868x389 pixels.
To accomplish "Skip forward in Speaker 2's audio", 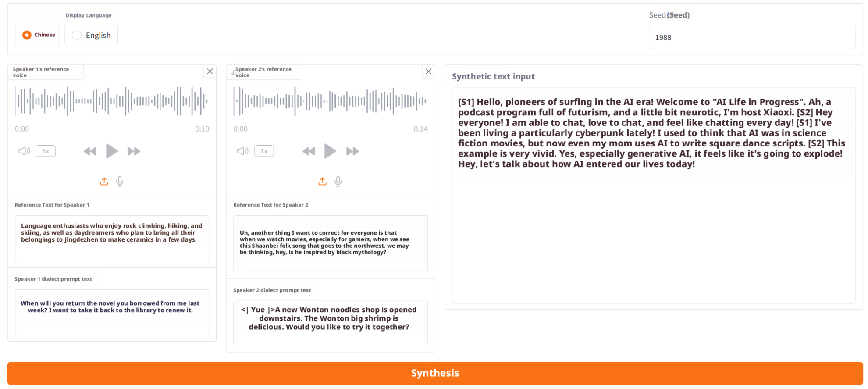I will tap(352, 151).
